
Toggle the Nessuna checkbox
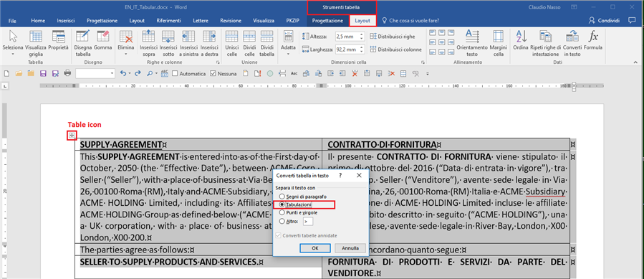click(x=213, y=74)
